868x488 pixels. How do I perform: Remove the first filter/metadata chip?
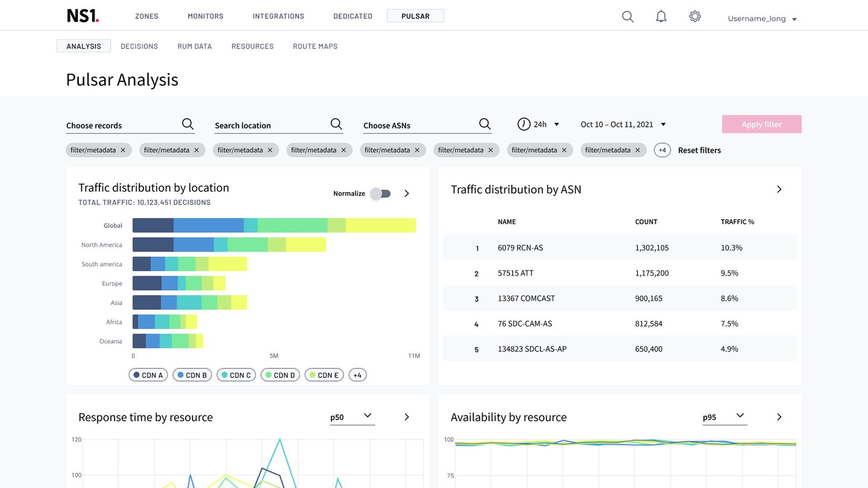[x=123, y=150]
